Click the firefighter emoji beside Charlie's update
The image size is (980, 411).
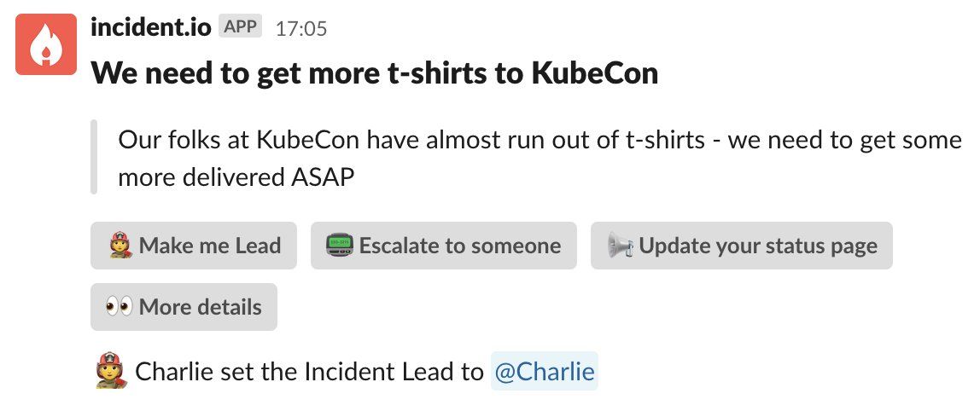(x=111, y=370)
